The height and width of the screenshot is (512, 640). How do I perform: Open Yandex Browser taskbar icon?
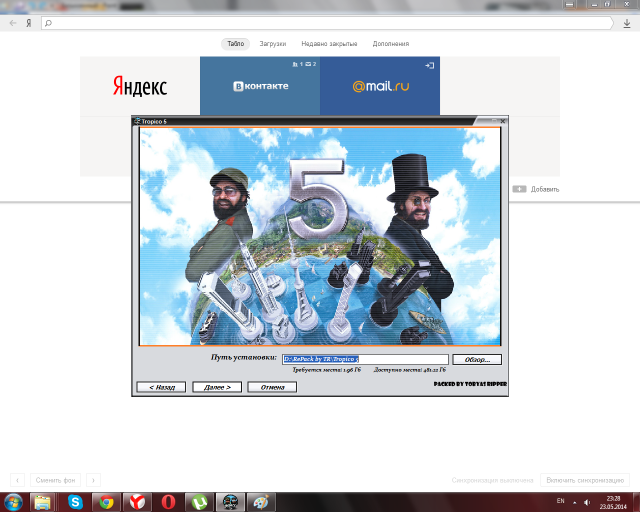point(136,502)
